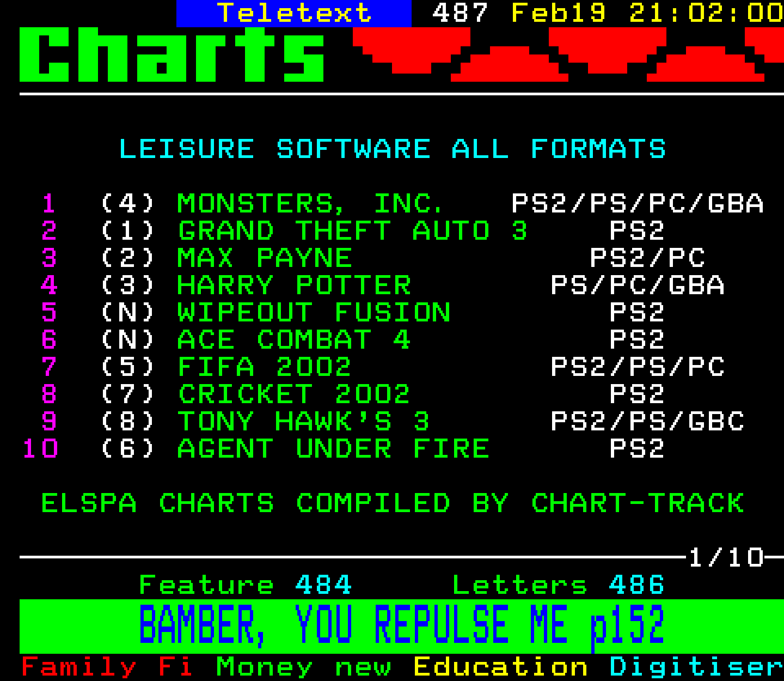Click CRICKET 2002 chart entry

click(x=294, y=394)
